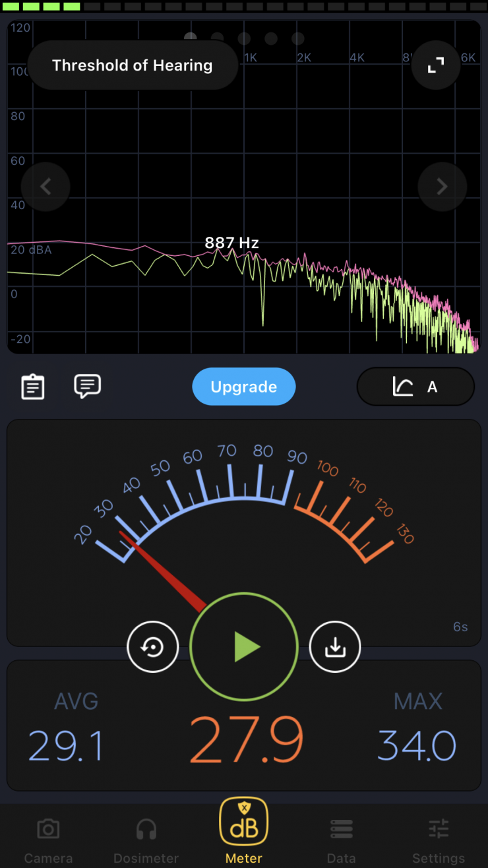Expand spectrum chart to fullscreen
Viewport: 488px width, 868px height.
436,65
